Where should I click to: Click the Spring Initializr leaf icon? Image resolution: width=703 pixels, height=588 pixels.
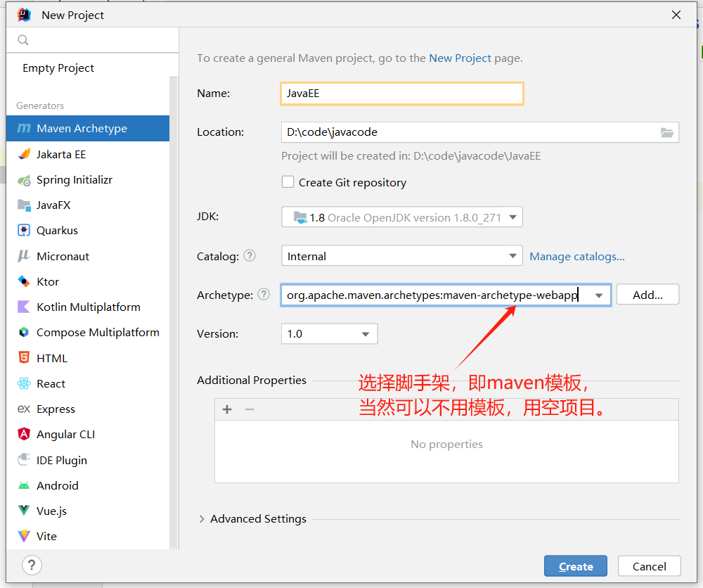[x=24, y=180]
